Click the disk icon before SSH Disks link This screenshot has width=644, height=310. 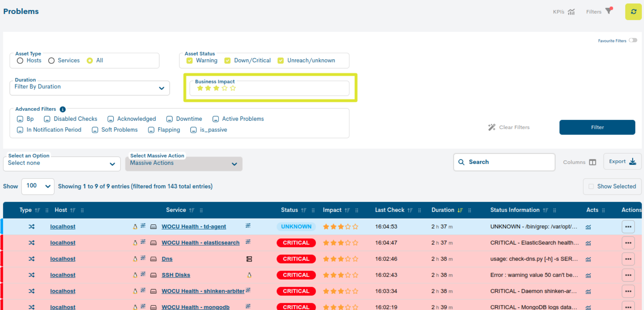tap(153, 275)
